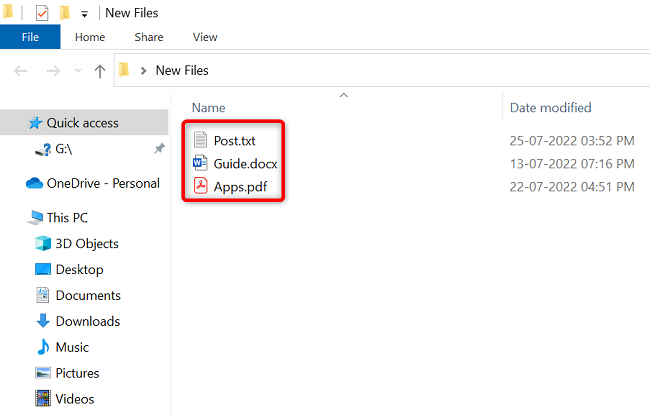Click New Files in the address bar
The image size is (650, 415).
[182, 70]
